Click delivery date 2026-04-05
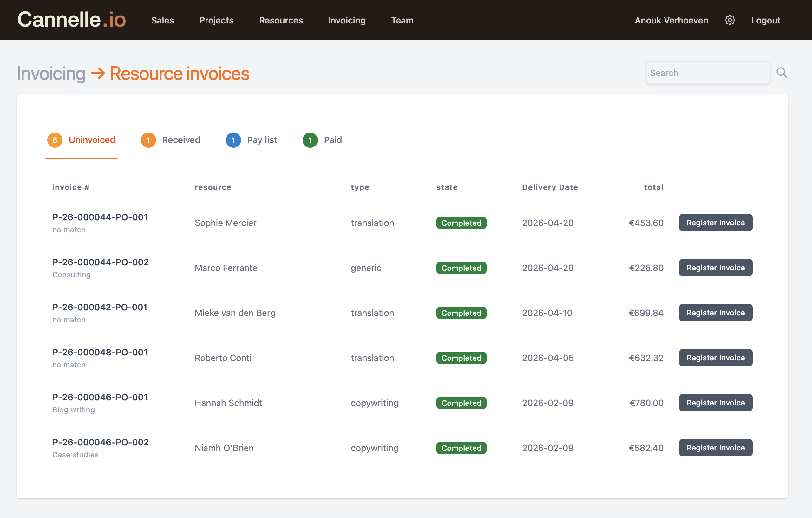Image resolution: width=812 pixels, height=518 pixels. (548, 358)
